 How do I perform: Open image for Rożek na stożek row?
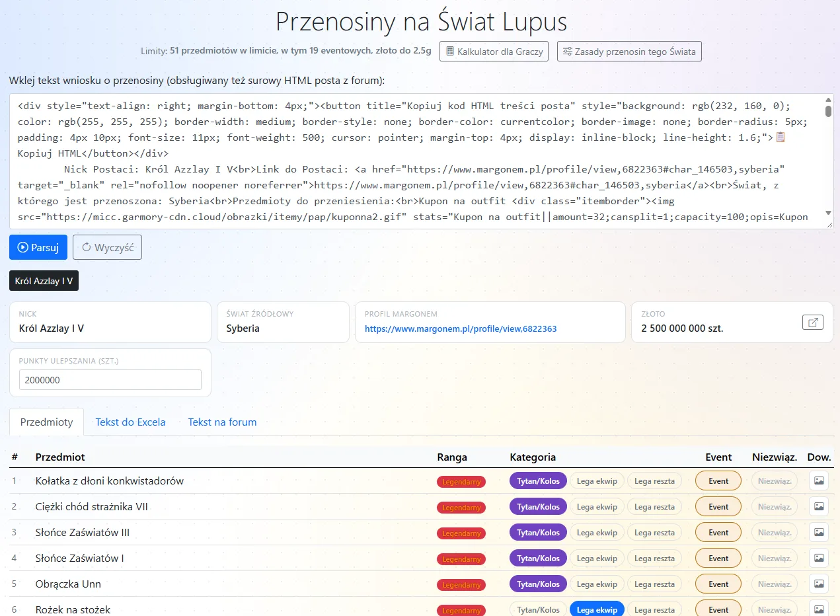point(819,609)
